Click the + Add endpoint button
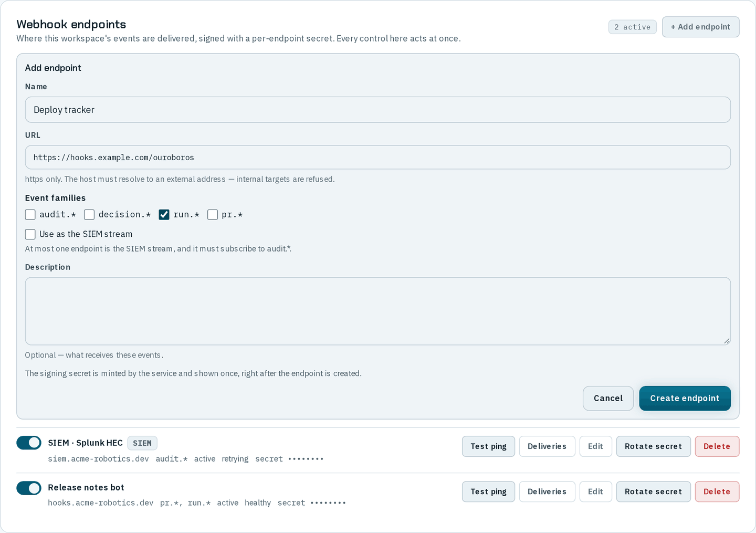 point(700,27)
